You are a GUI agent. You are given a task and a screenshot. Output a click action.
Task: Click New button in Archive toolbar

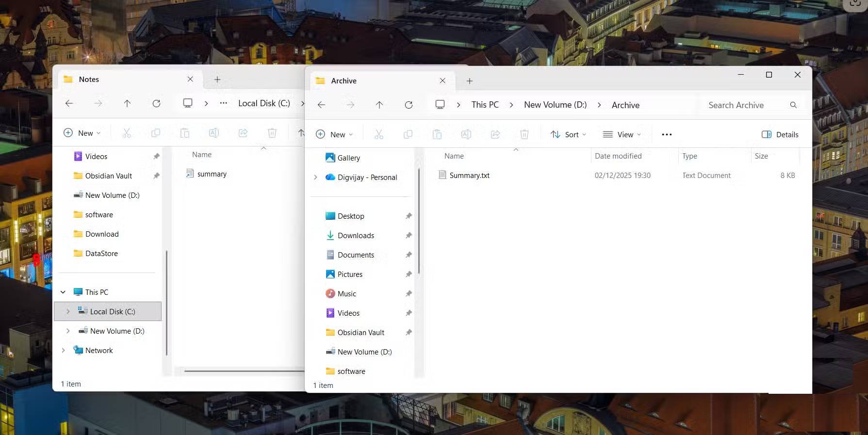334,134
